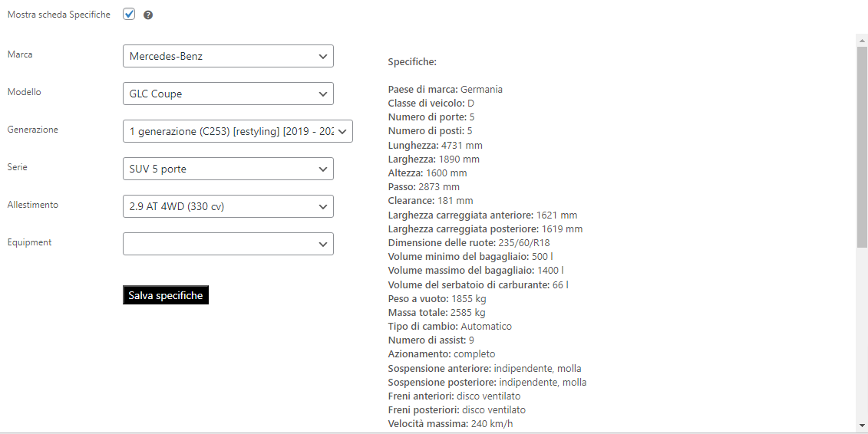Screen dimensions: 868x434
Task: Click the chevron arrow on Modello dropdown
Action: [x=323, y=94]
